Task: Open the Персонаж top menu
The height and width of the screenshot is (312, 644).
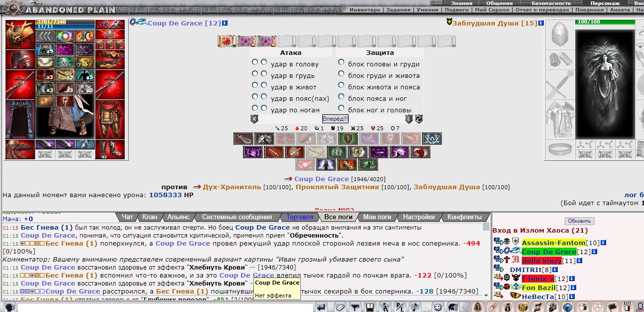Action: [x=605, y=3]
